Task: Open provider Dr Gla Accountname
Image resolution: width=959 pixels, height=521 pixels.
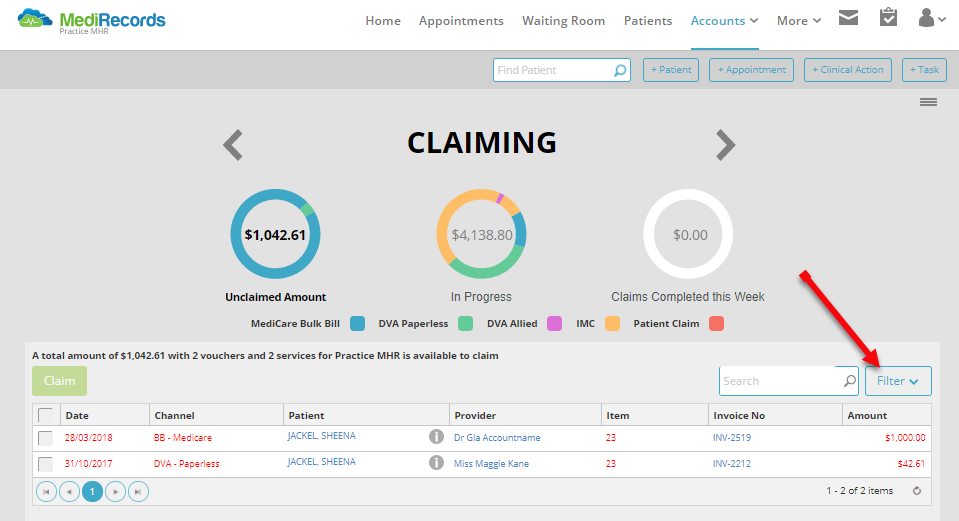Action: click(497, 438)
